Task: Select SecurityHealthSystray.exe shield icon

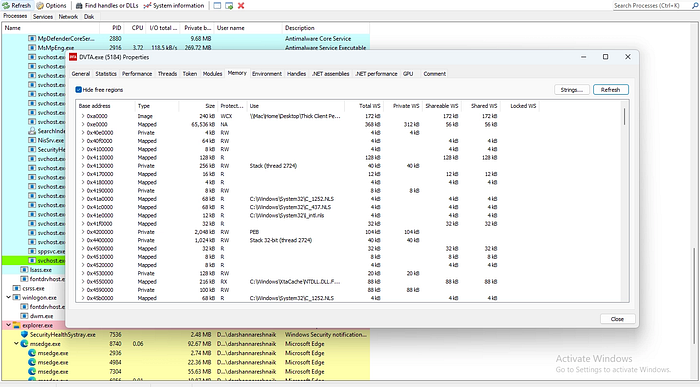Action: 25,334
